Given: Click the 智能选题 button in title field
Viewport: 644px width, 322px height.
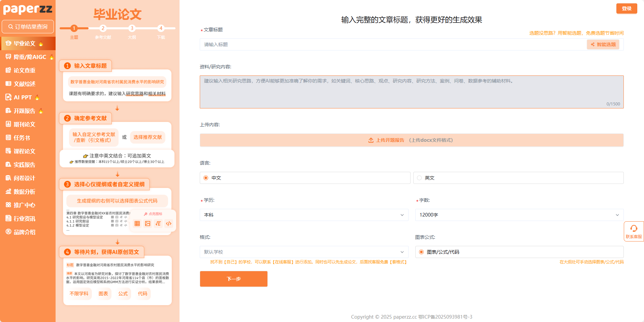Looking at the screenshot, I should (603, 44).
